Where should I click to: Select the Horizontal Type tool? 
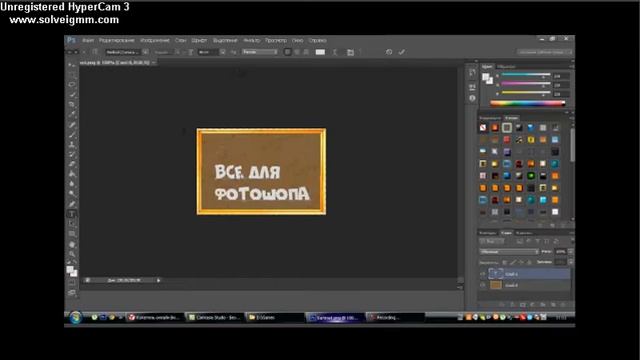click(72, 214)
